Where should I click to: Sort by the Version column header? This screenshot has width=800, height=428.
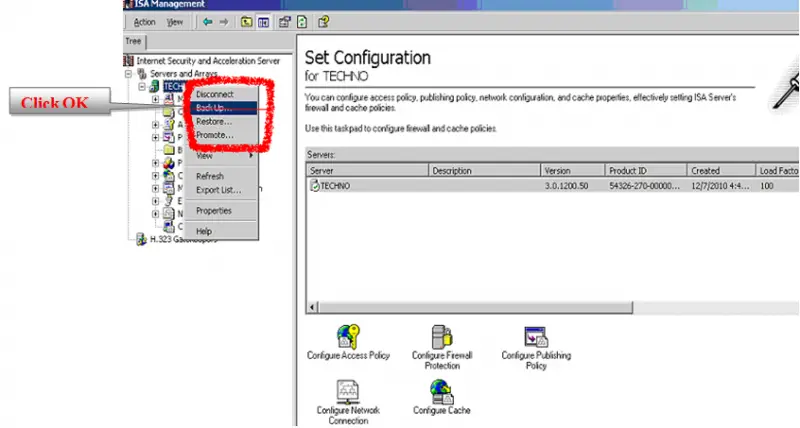(x=572, y=171)
